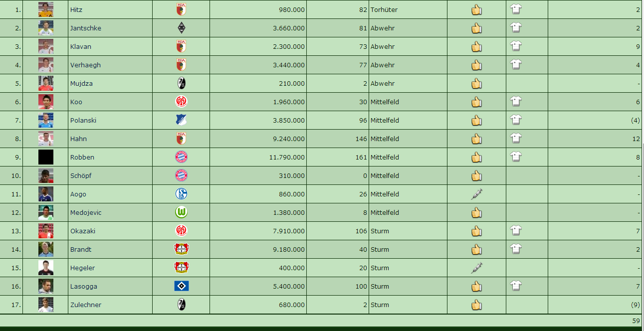Image resolution: width=644 pixels, height=331 pixels.
Task: Click Klavan's player photo thumbnail
Action: (46, 46)
